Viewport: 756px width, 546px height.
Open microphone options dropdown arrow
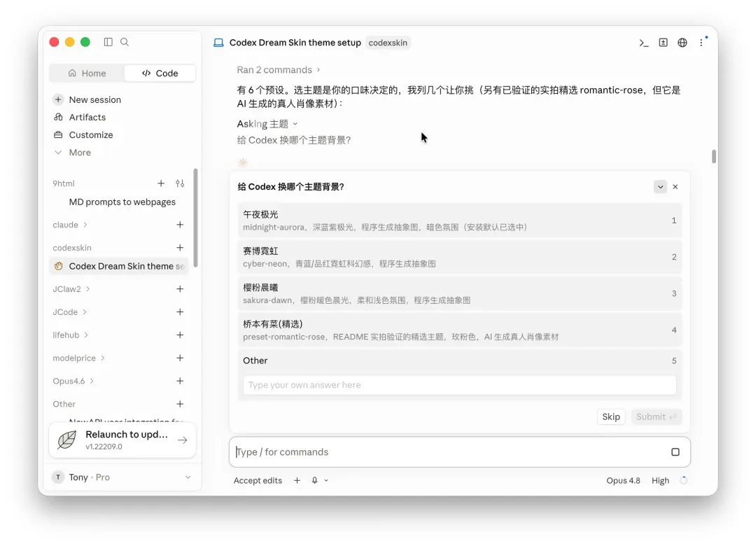326,480
